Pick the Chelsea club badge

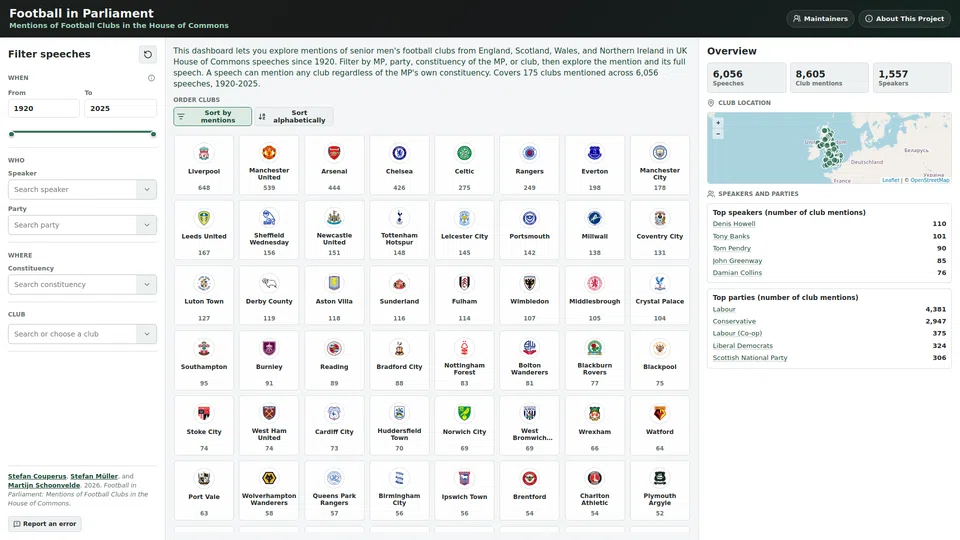pos(399,152)
